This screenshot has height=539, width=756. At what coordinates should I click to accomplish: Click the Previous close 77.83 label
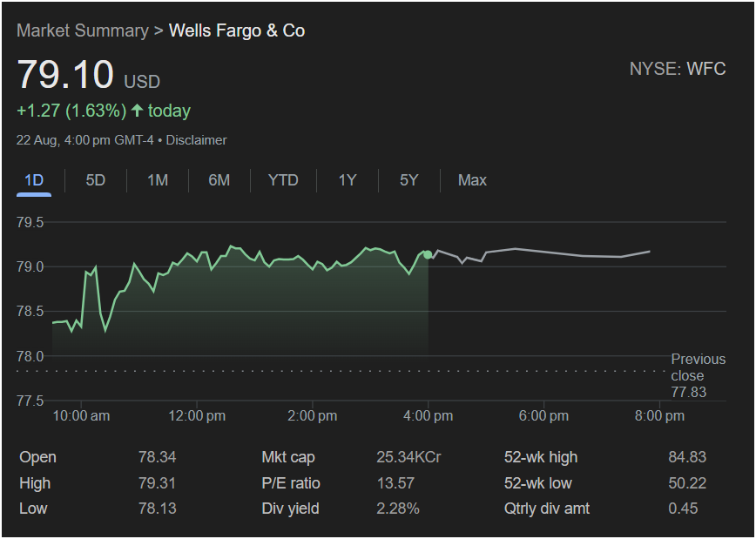point(697,376)
